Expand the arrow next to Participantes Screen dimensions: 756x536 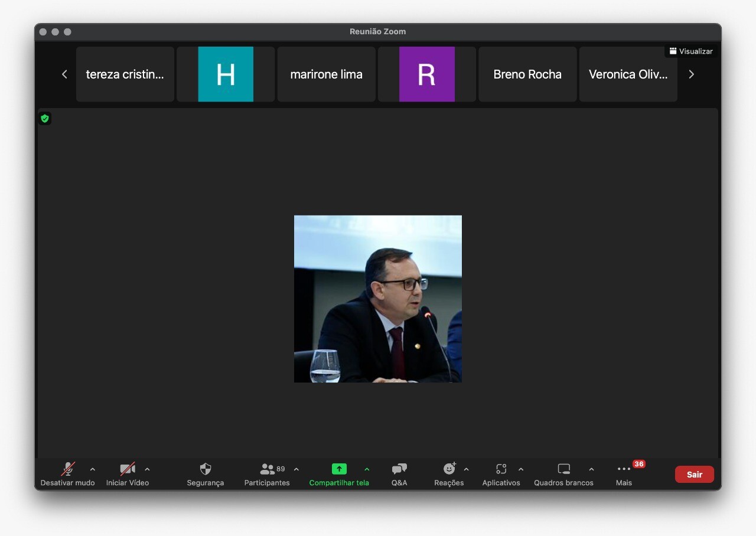[x=296, y=469]
